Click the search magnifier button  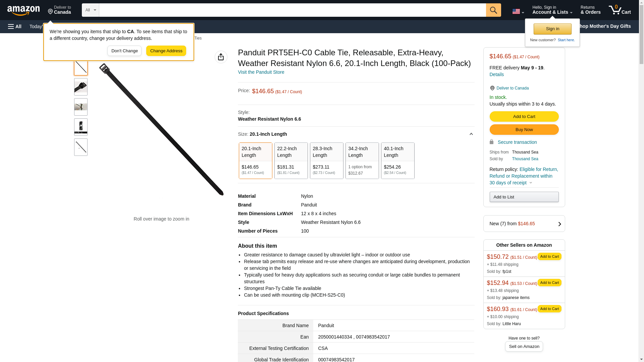pyautogui.click(x=493, y=10)
